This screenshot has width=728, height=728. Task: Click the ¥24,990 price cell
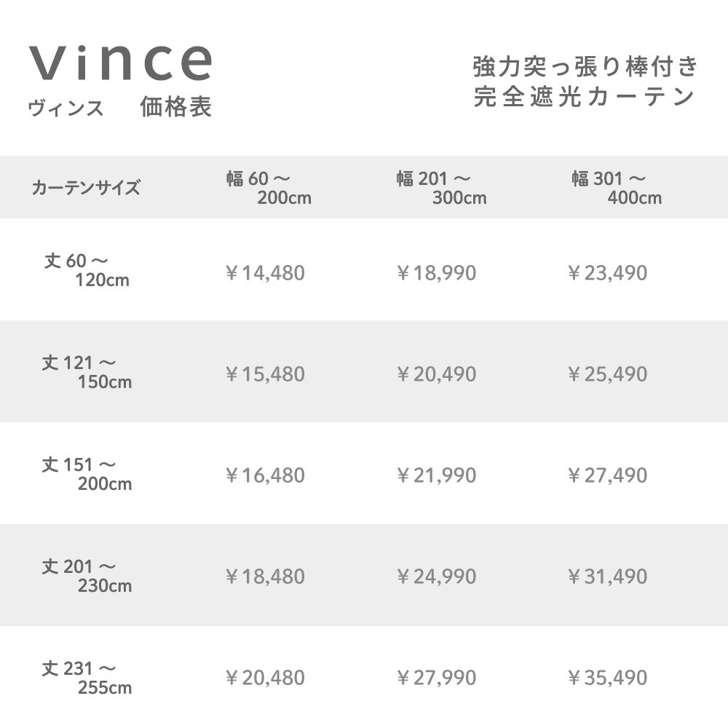[436, 577]
